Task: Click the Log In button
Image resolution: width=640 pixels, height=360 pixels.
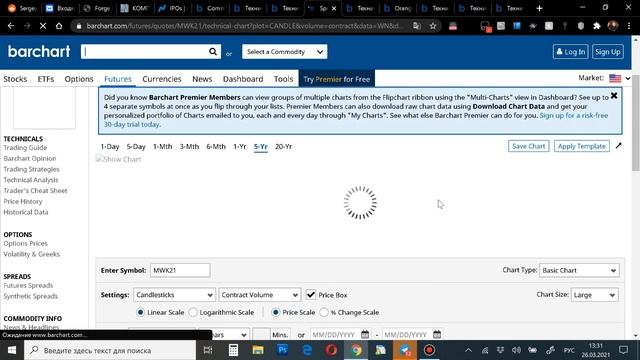Action: tap(571, 52)
